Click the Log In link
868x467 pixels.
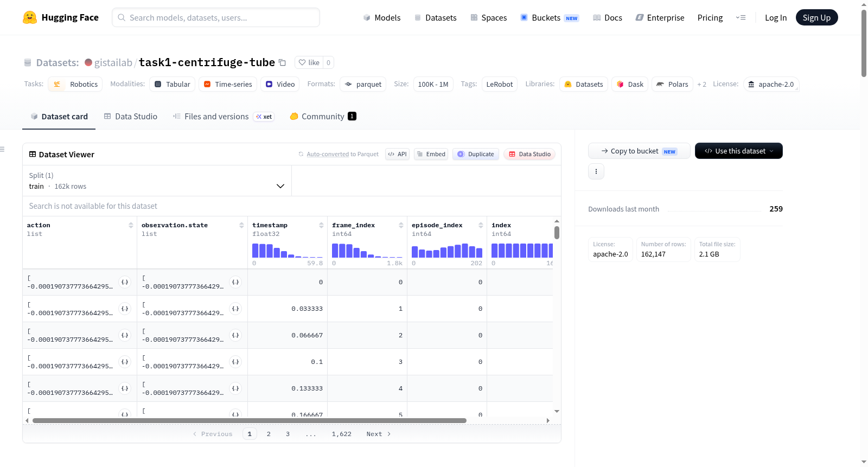pyautogui.click(x=776, y=17)
